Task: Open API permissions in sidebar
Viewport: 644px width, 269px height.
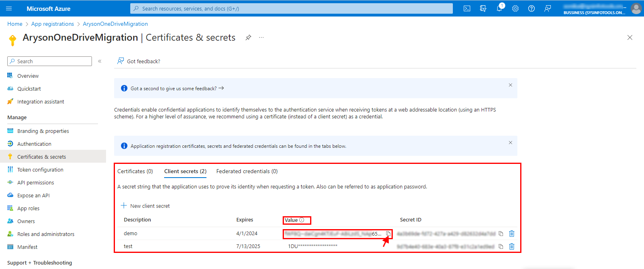Action: [x=35, y=182]
